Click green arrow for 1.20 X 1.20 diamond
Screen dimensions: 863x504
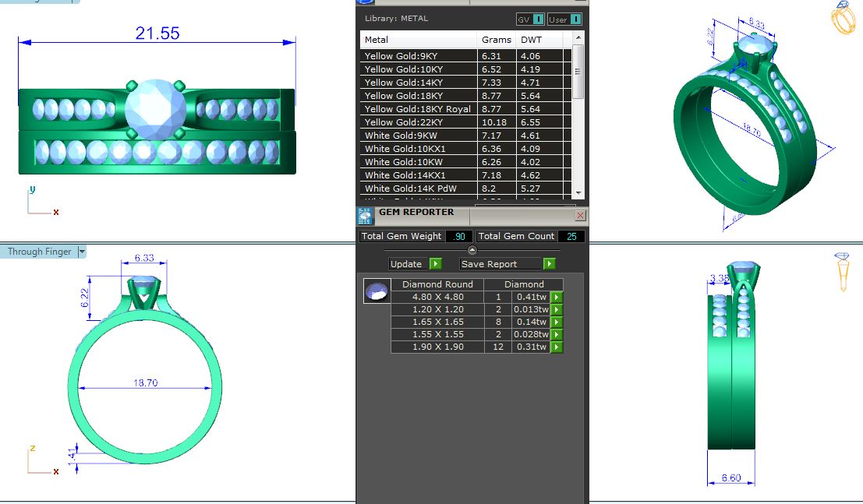[557, 309]
